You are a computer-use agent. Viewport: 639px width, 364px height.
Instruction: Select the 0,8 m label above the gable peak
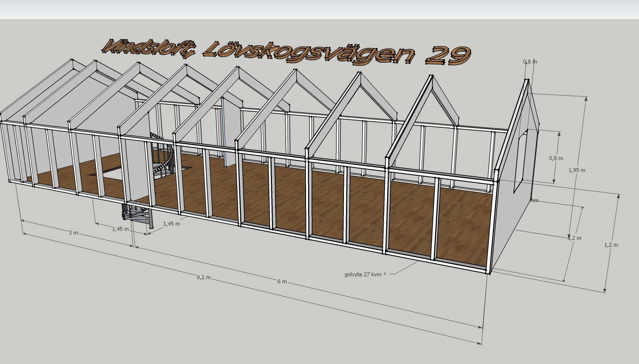pos(530,62)
